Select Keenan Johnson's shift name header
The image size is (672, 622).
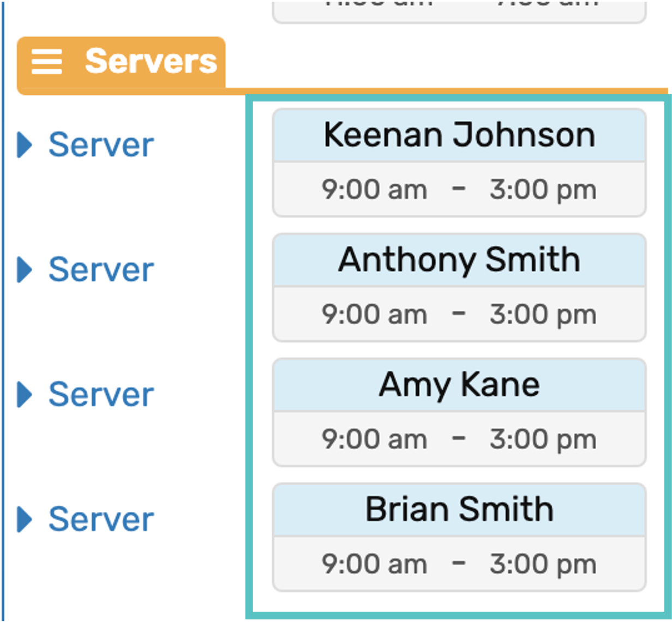(x=459, y=135)
